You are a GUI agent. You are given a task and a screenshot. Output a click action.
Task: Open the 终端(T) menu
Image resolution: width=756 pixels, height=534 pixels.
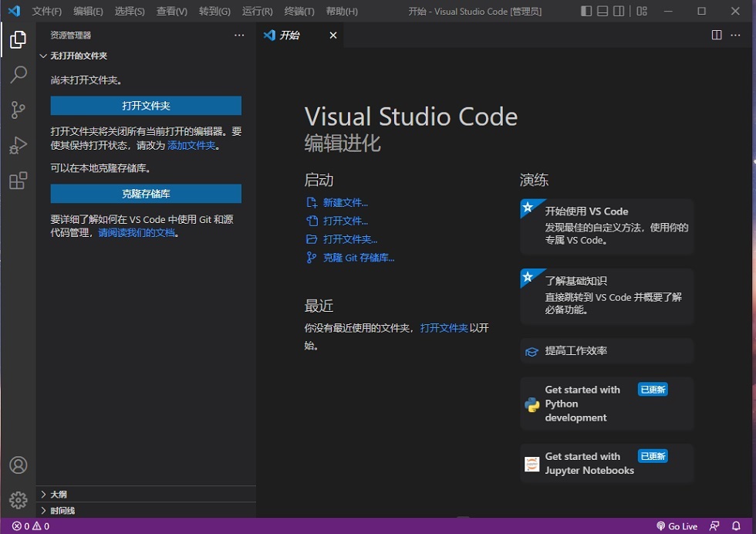[299, 11]
